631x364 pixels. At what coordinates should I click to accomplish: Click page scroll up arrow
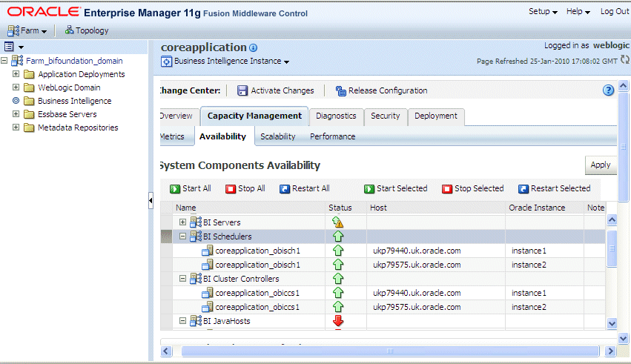(623, 86)
